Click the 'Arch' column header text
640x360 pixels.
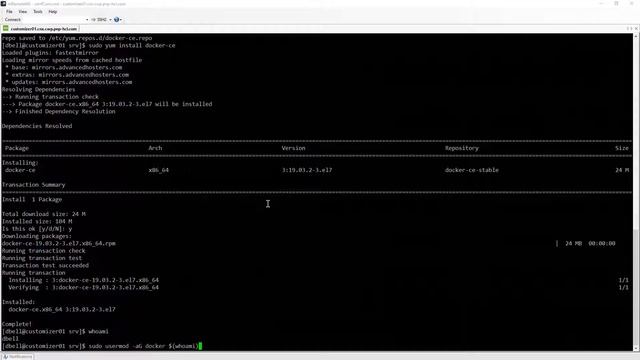pyautogui.click(x=155, y=148)
